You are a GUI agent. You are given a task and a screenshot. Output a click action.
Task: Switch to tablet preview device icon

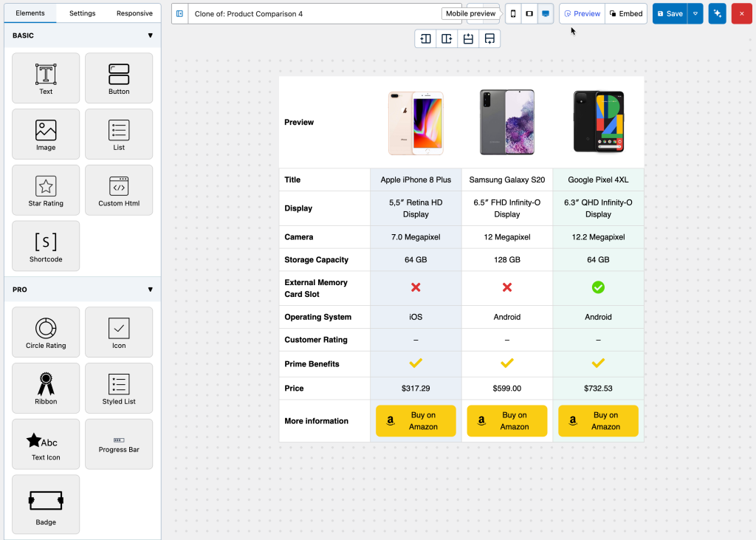click(x=529, y=13)
